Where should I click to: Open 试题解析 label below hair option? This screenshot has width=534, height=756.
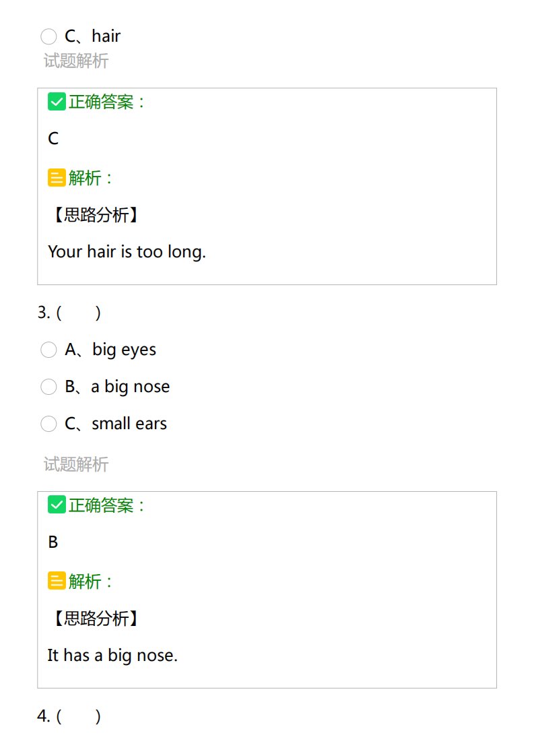[76, 61]
